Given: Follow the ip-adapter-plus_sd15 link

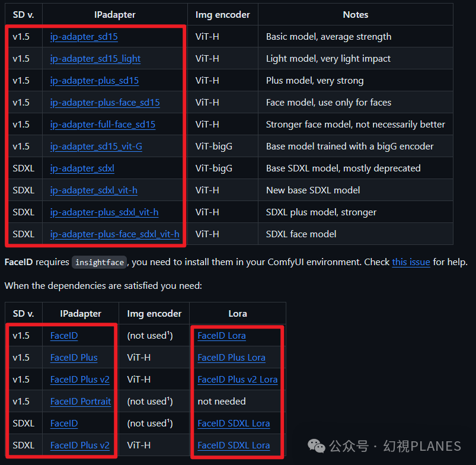Looking at the screenshot, I should tap(94, 81).
